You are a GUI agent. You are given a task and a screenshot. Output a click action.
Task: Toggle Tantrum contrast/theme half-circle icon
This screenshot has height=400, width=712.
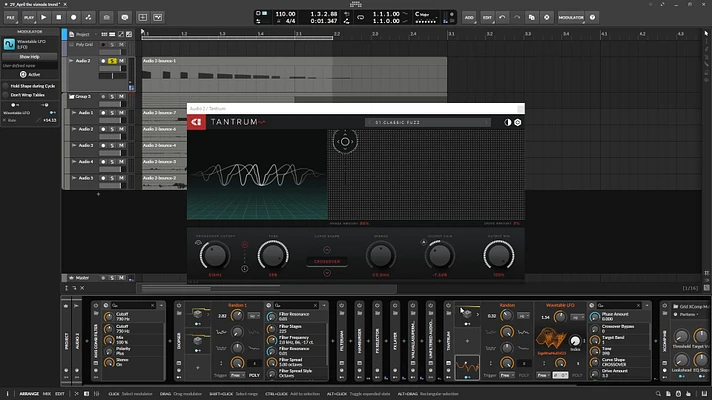pos(508,123)
